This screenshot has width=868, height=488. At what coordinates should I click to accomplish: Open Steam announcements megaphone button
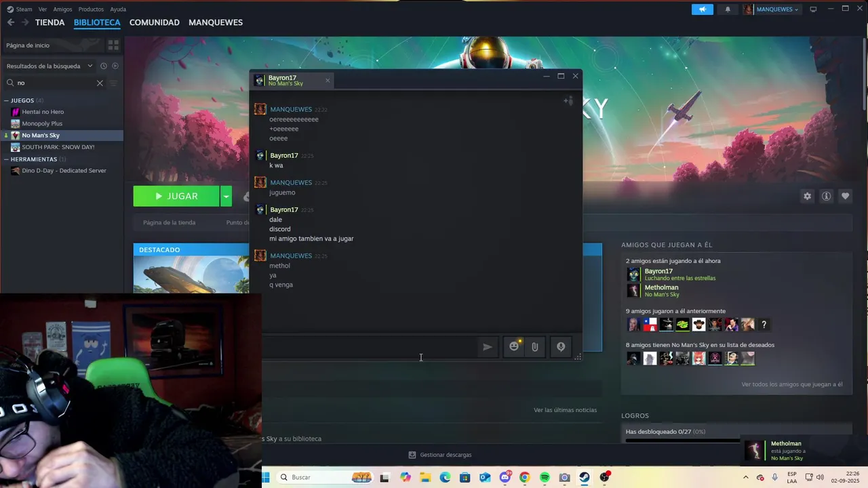tap(703, 9)
